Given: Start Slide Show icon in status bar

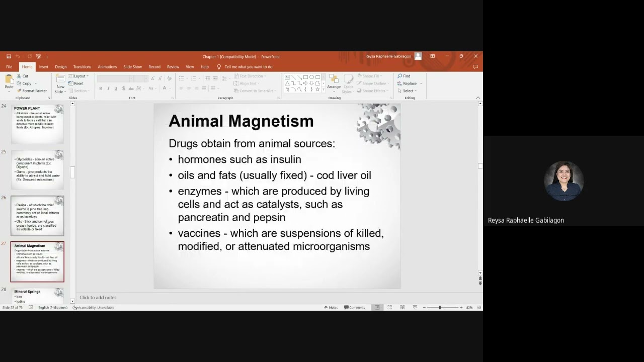Looking at the screenshot, I should coord(415,307).
